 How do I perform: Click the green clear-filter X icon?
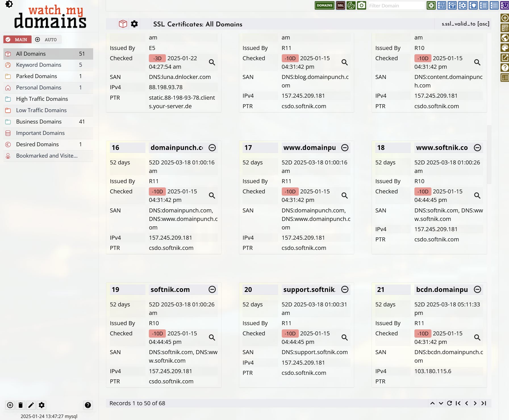click(431, 5)
